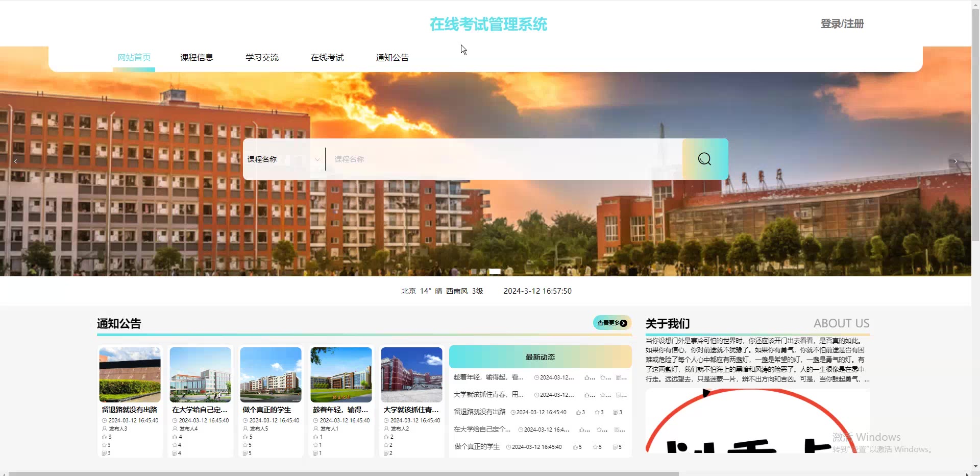Select the active carousel indicator dot
This screenshot has height=476, width=980.
495,272
